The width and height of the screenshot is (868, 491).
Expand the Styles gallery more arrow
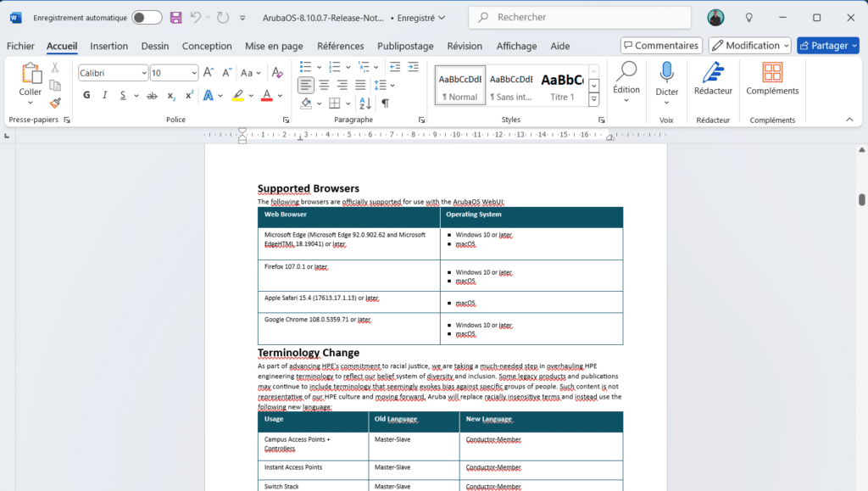tap(593, 99)
